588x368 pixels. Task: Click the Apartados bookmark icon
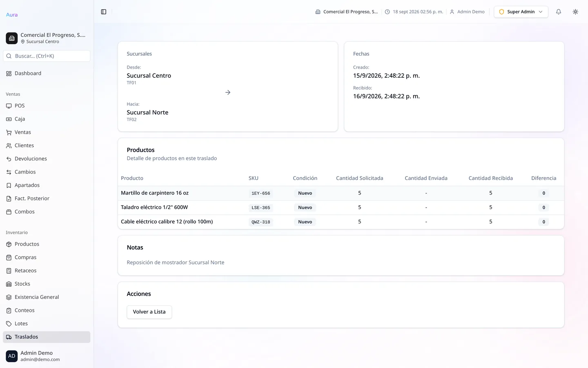tap(9, 185)
